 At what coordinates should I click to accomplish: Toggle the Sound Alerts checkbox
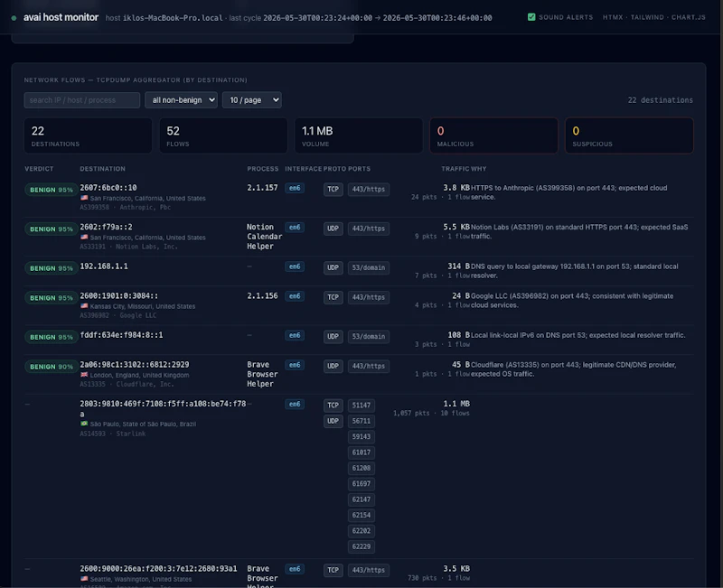click(531, 17)
